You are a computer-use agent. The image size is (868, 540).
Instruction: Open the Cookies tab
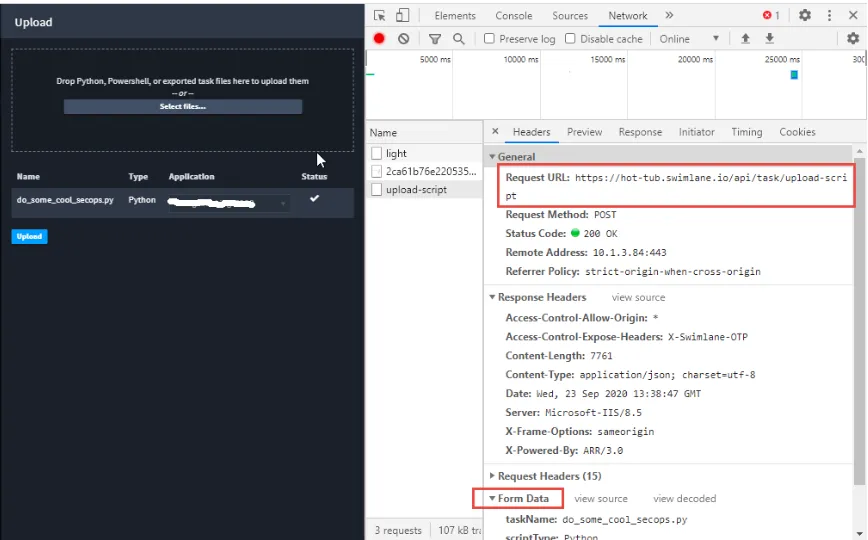(797, 132)
